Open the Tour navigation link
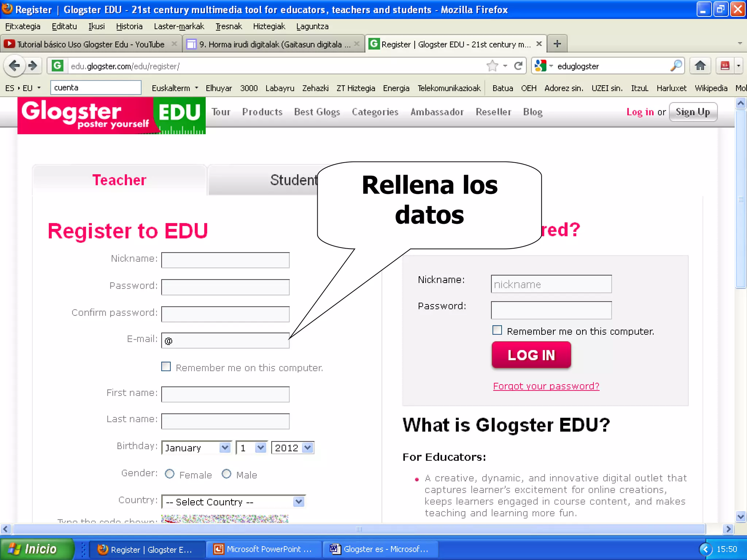This screenshot has height=560, width=747. click(221, 112)
